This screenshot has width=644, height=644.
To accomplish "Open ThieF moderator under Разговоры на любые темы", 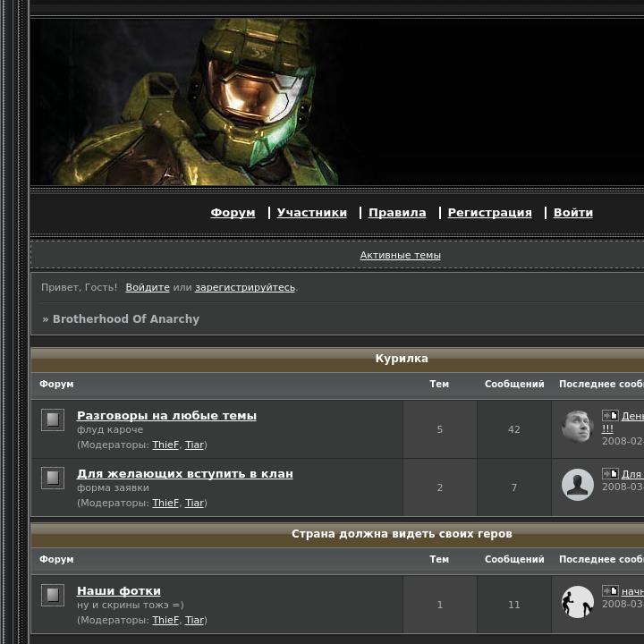I will [165, 445].
